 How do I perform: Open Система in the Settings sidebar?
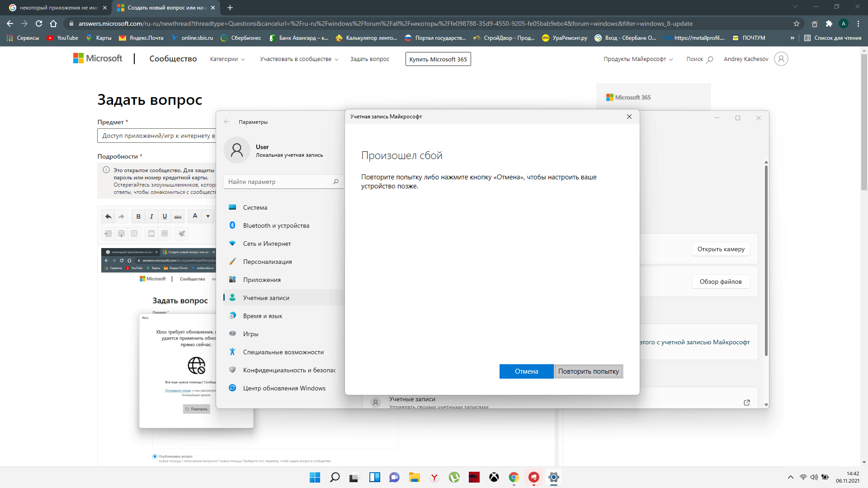[284, 207]
